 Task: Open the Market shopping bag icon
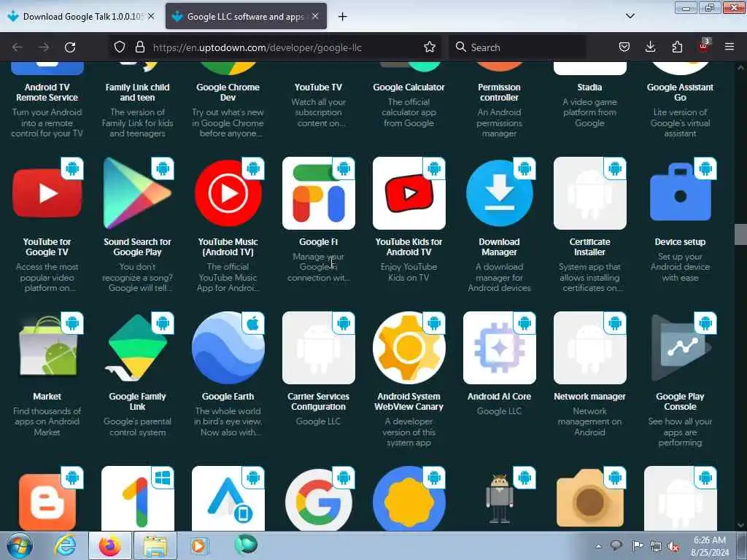click(47, 348)
